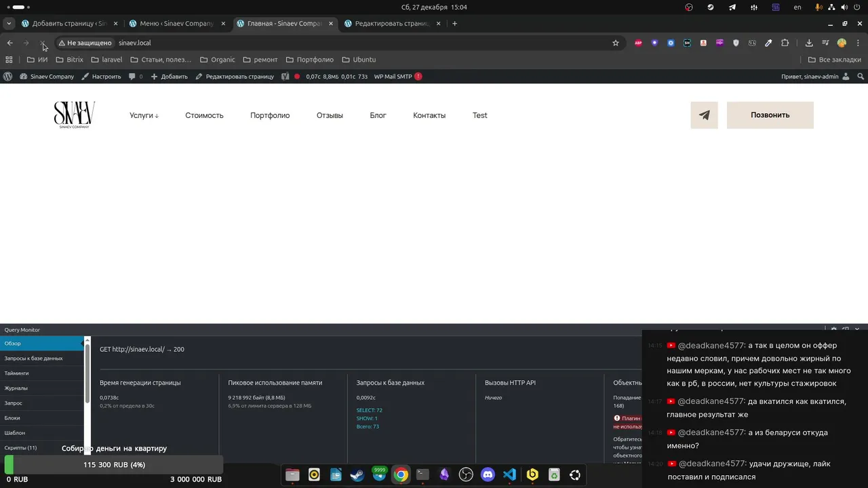The width and height of the screenshot is (868, 488).
Task: Open Steam from the dock
Action: (x=357, y=475)
